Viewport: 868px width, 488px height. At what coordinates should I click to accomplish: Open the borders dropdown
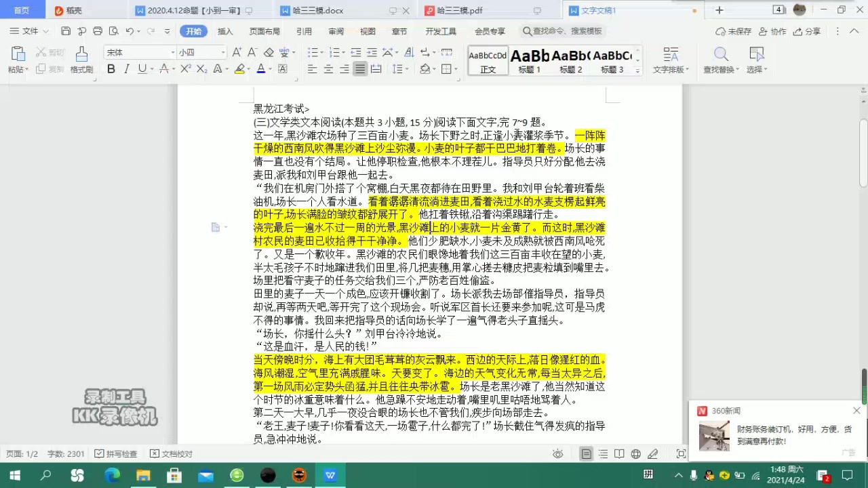tap(456, 69)
